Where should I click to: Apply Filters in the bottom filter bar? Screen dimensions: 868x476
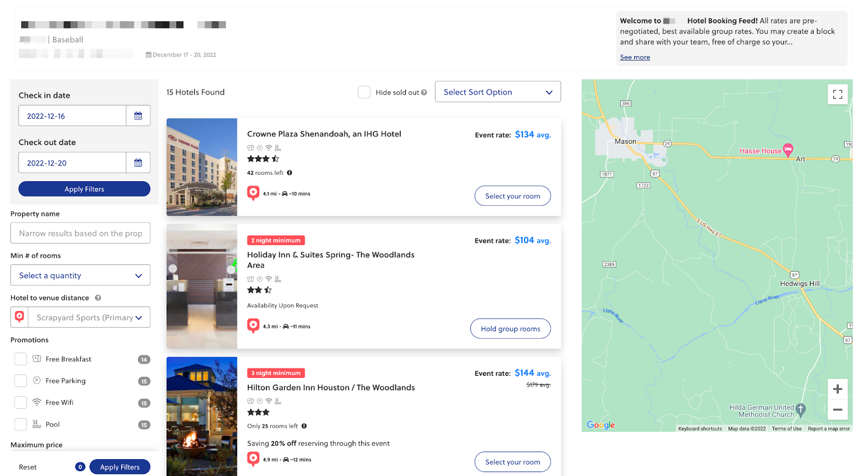120,467
